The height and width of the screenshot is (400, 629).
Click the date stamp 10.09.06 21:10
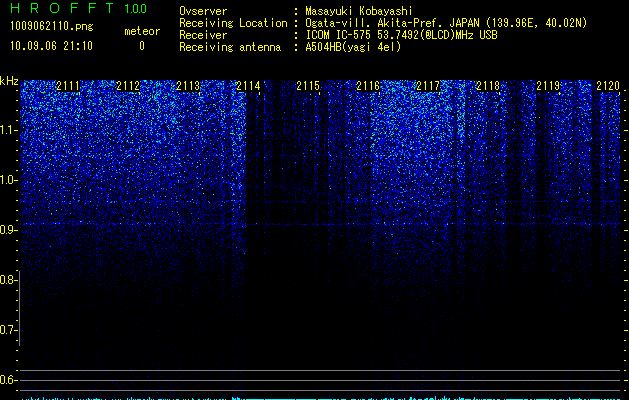(x=51, y=46)
